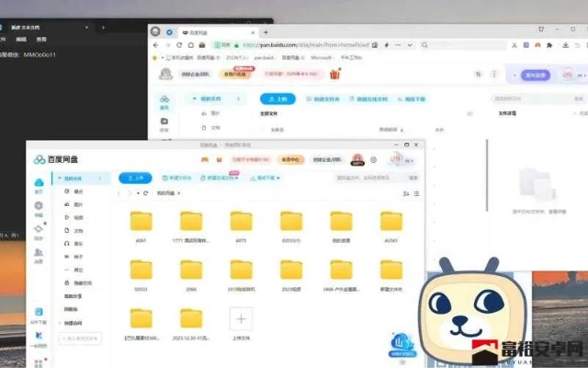Click the refresh icon beside 我的网盘 path

coord(145,193)
